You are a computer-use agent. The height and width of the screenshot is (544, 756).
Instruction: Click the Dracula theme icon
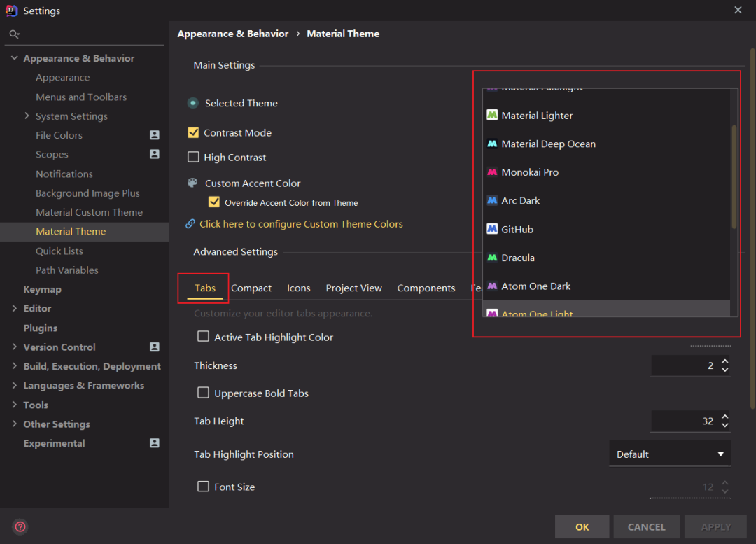[x=492, y=258]
